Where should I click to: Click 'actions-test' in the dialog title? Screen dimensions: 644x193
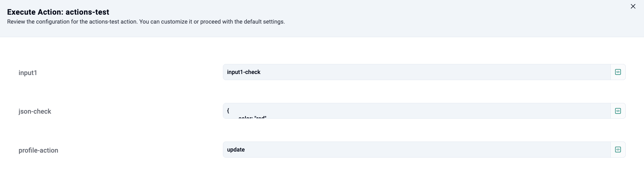tap(87, 12)
